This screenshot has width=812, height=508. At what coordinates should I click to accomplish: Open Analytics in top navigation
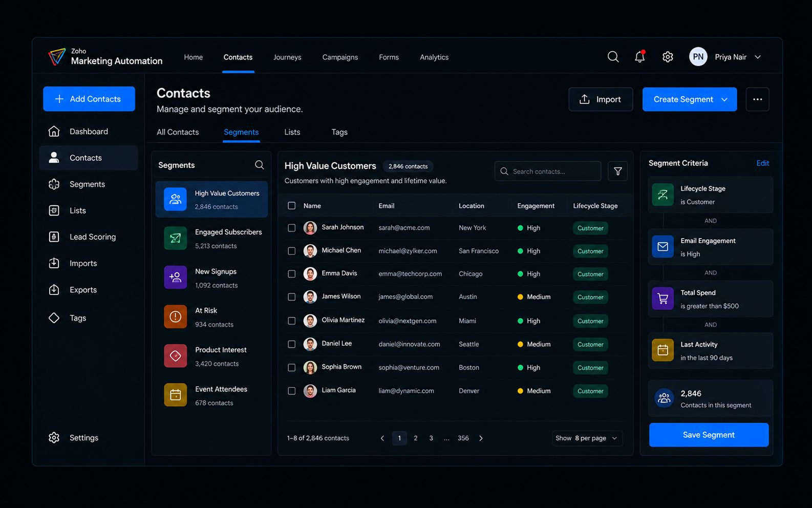[434, 57]
